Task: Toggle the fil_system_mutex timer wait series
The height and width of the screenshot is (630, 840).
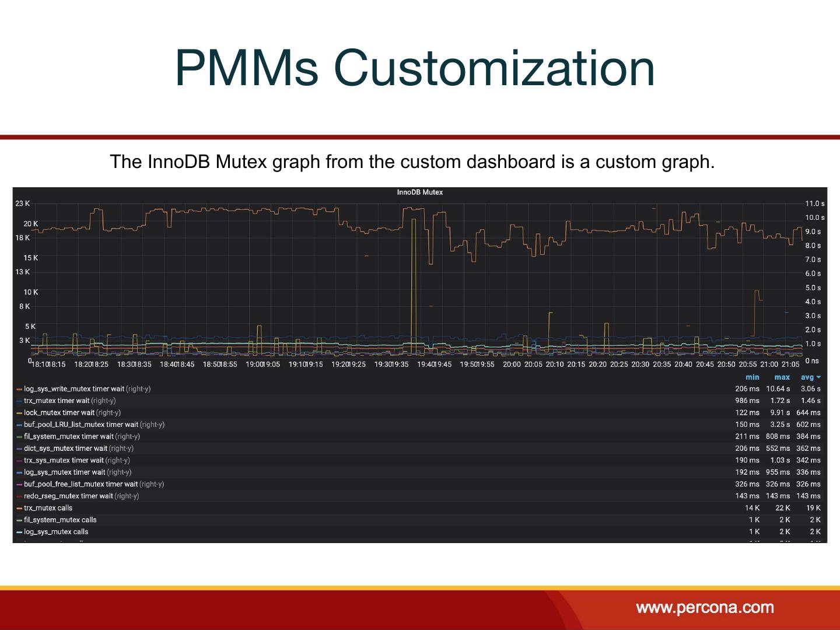Action: [x=69, y=436]
